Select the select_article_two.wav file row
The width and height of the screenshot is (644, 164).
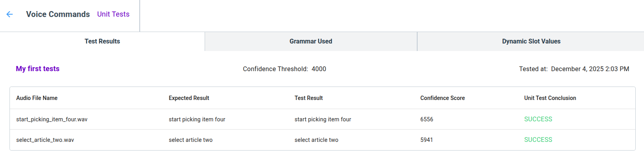tap(45, 140)
